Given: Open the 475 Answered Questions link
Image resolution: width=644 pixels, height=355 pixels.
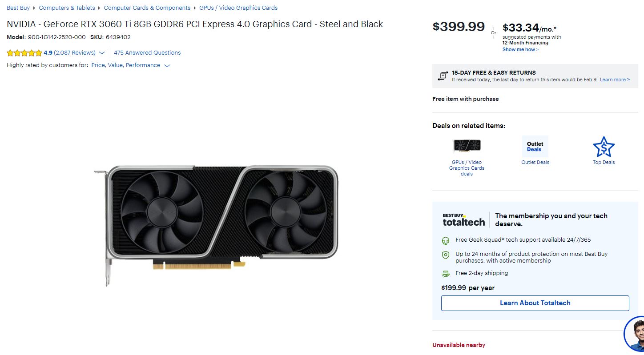Looking at the screenshot, I should (147, 52).
